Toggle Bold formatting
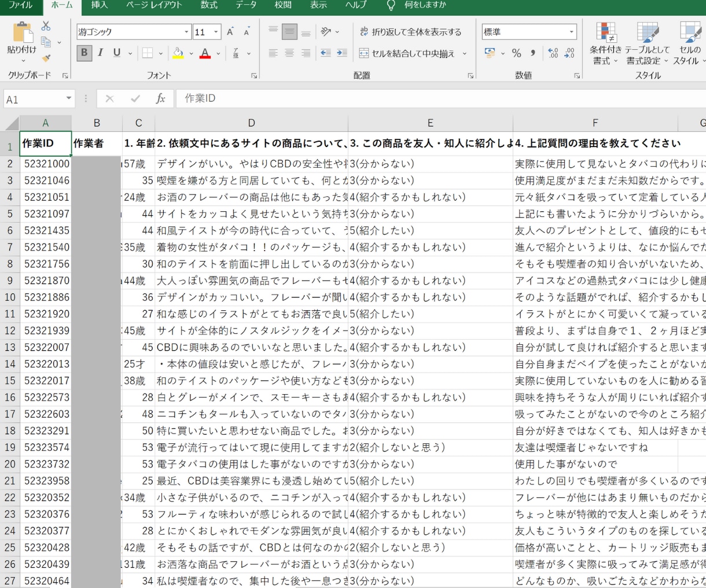This screenshot has width=706, height=588. (x=84, y=53)
